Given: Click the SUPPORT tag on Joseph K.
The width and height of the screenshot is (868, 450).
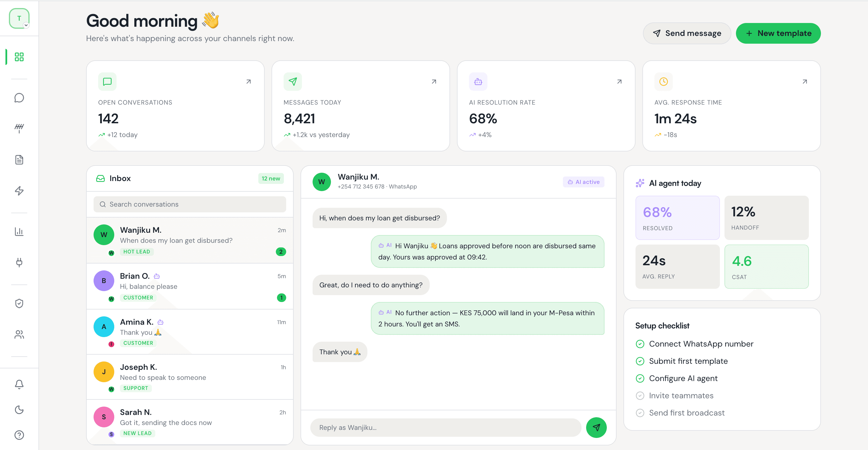Looking at the screenshot, I should coord(136,388).
